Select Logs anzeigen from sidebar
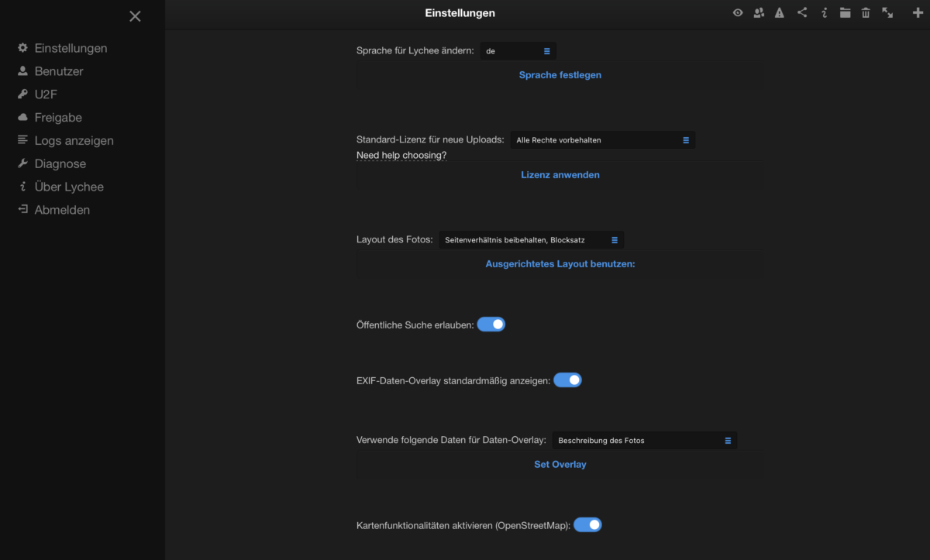The width and height of the screenshot is (930, 560). [x=65, y=141]
